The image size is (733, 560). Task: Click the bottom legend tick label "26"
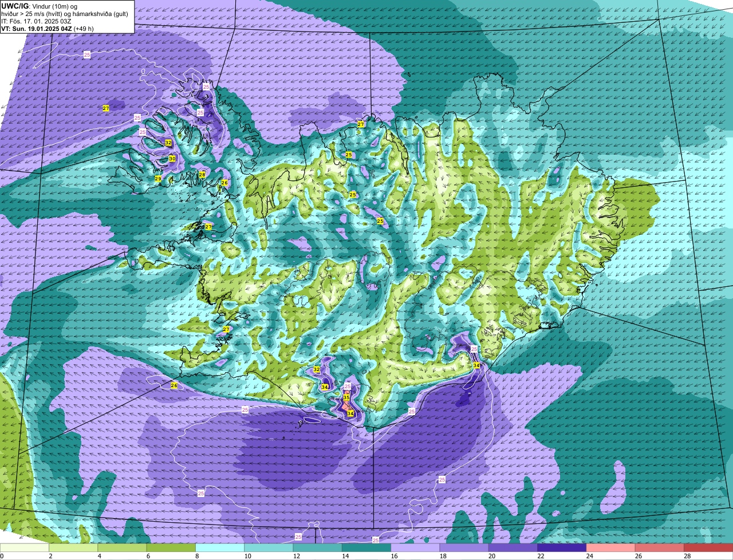click(637, 556)
